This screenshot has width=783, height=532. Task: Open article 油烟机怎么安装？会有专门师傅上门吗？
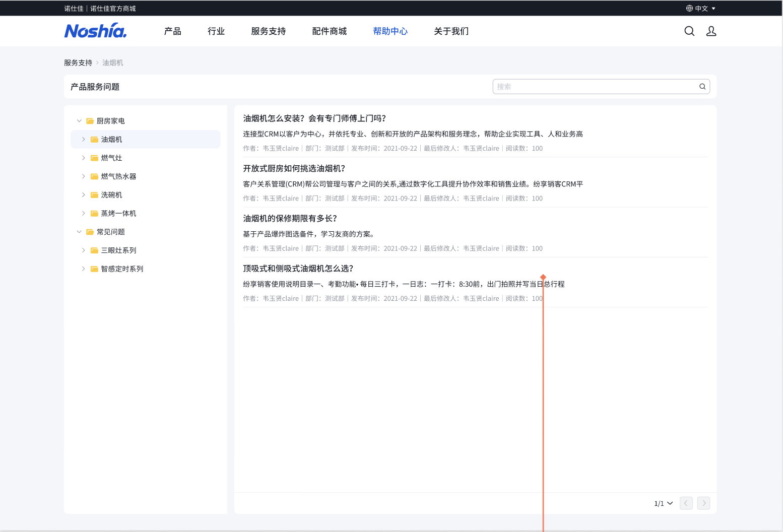pyautogui.click(x=314, y=118)
